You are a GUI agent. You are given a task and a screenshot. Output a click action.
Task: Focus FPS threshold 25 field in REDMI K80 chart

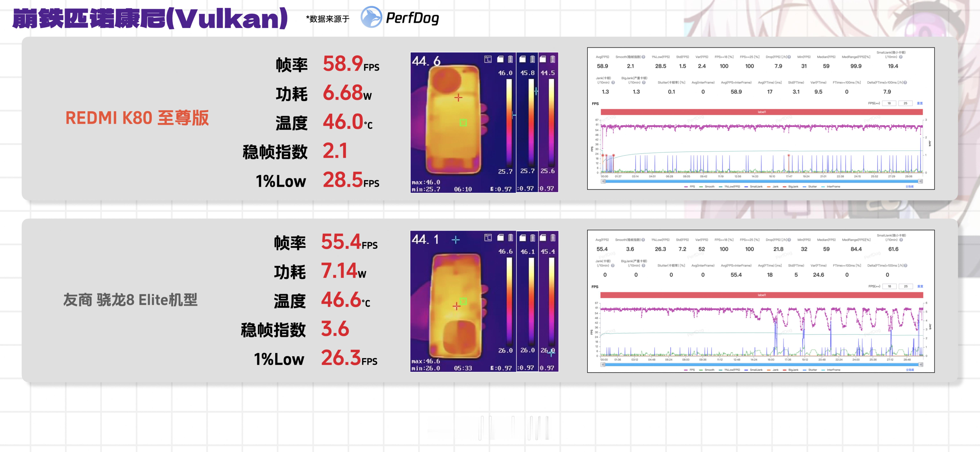(x=905, y=103)
